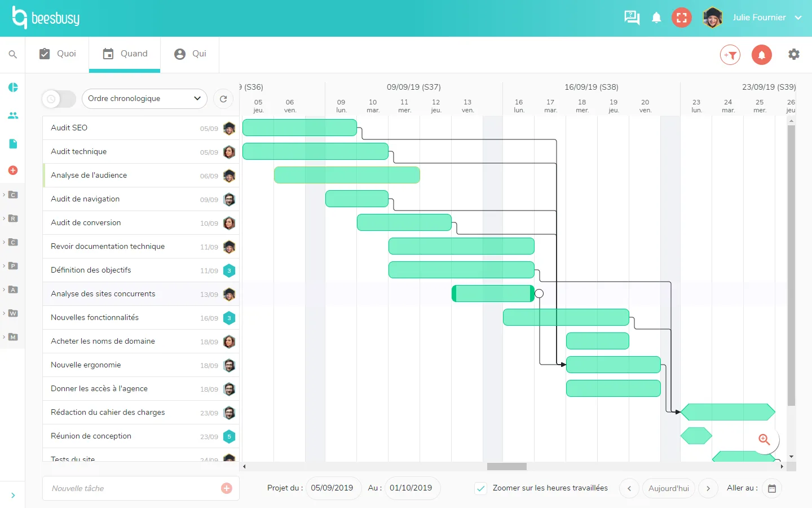Click the assignee avatar on Acheter les noms de domaine
Screen dimensions: 812x508
coord(229,341)
